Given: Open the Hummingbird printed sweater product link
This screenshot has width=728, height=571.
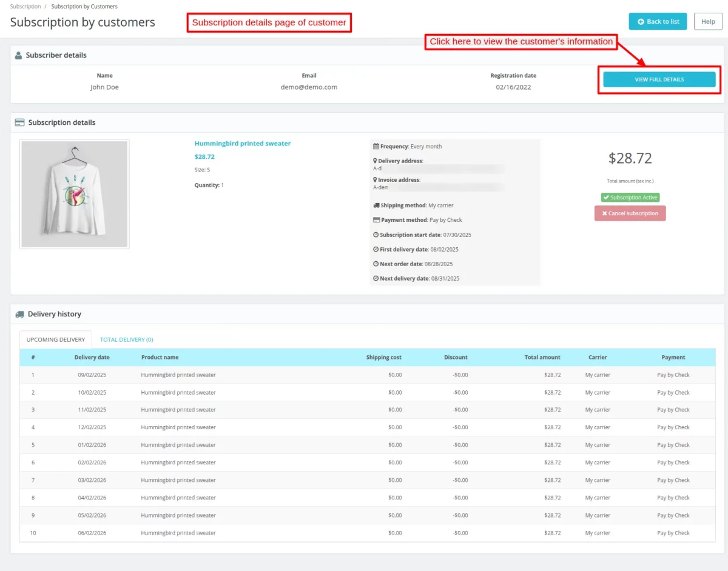Looking at the screenshot, I should tap(242, 143).
